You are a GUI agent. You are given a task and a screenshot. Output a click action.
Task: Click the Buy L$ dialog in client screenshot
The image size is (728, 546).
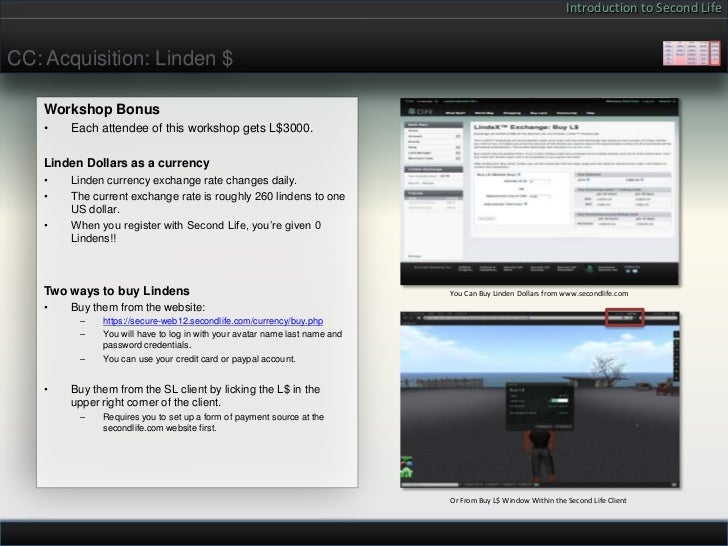[539, 407]
